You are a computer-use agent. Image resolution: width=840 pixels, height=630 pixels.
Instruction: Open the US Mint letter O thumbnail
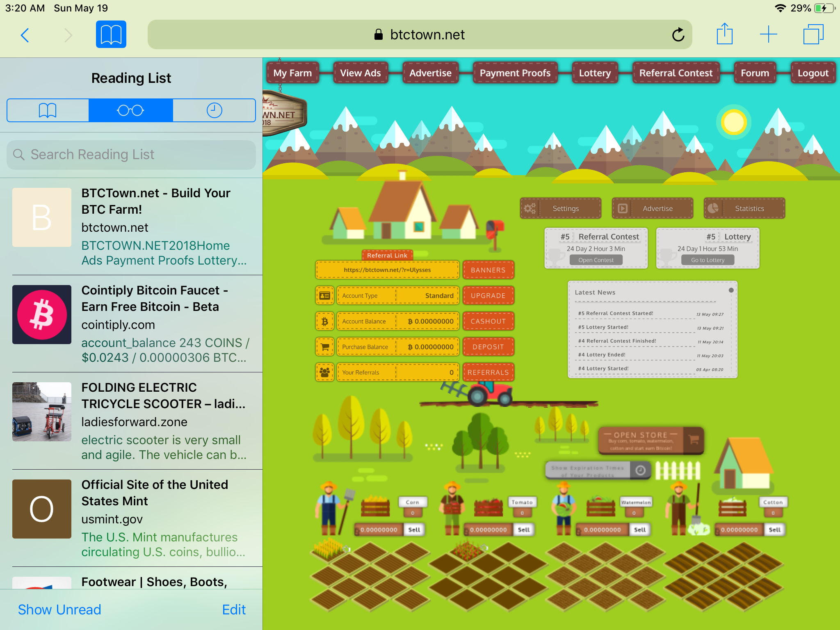42,509
